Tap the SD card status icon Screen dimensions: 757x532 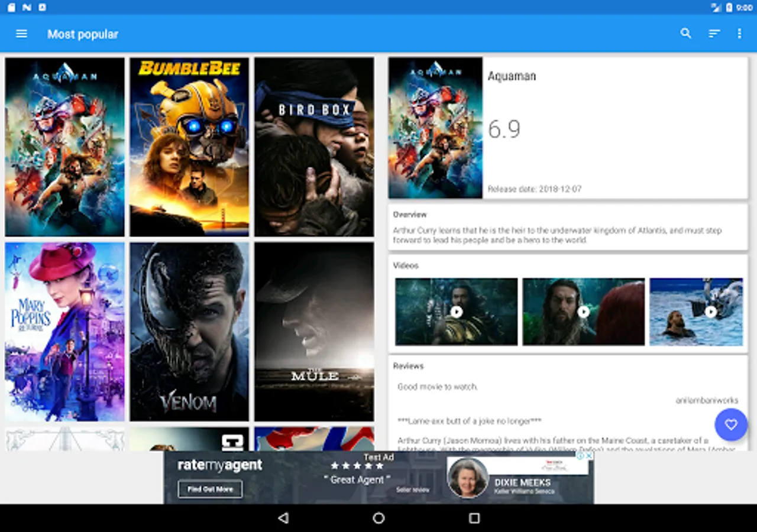tap(11, 7)
